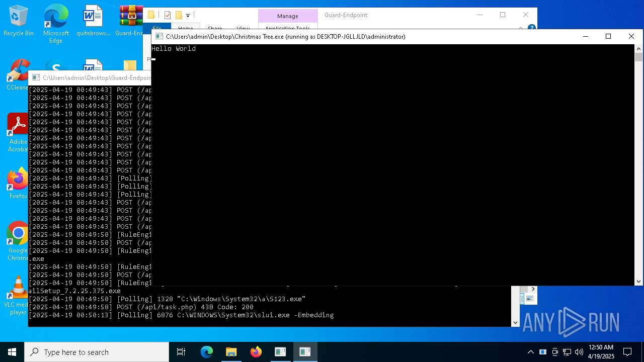Image resolution: width=644 pixels, height=362 pixels.
Task: Open the notification Action Center
Action: [627, 352]
